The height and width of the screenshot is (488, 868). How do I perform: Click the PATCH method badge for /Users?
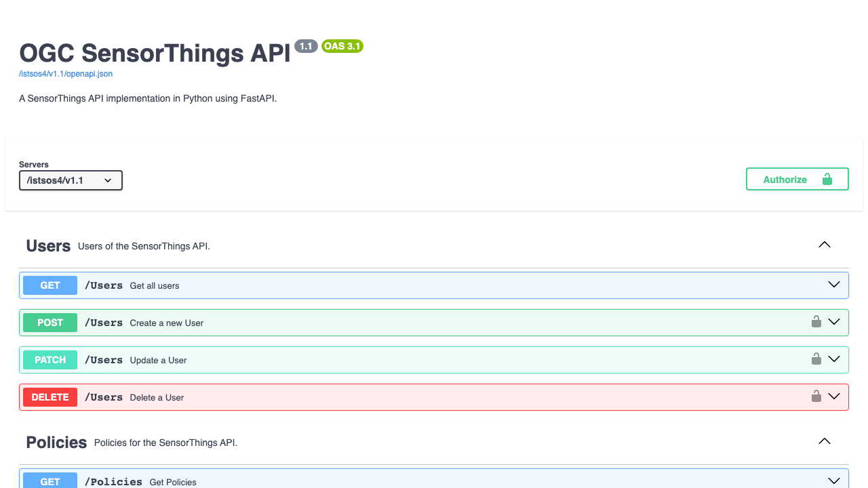tap(50, 360)
